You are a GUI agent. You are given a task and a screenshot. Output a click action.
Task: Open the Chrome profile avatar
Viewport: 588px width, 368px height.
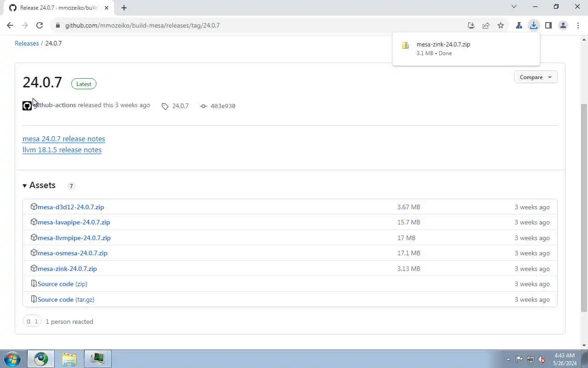click(x=563, y=25)
